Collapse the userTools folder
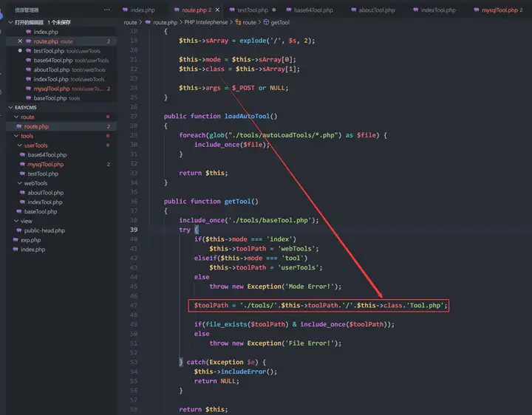 [20, 145]
